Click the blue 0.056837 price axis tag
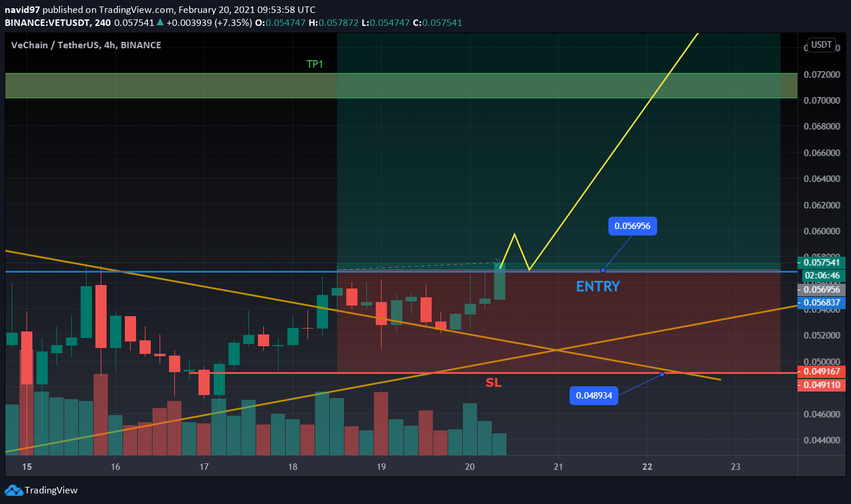Viewport: 851px width, 504px height. point(822,303)
